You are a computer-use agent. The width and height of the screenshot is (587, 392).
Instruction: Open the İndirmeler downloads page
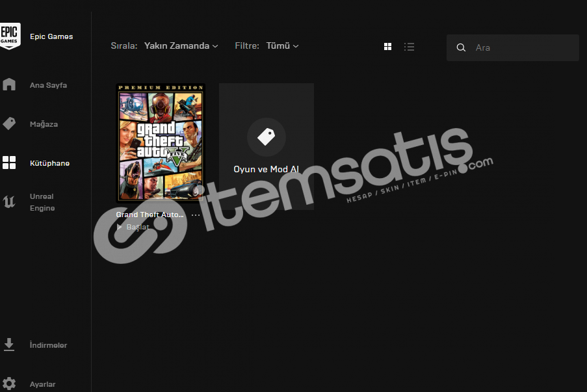tap(48, 345)
